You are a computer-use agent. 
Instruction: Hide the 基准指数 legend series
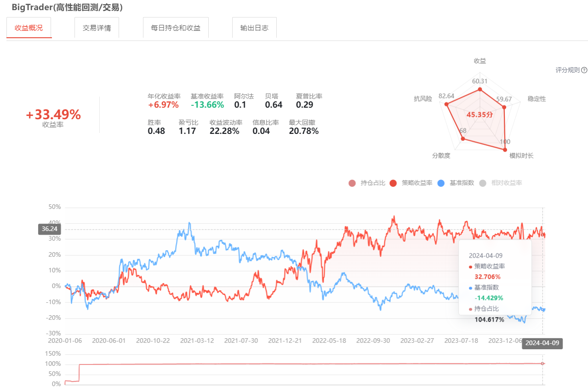(x=456, y=183)
